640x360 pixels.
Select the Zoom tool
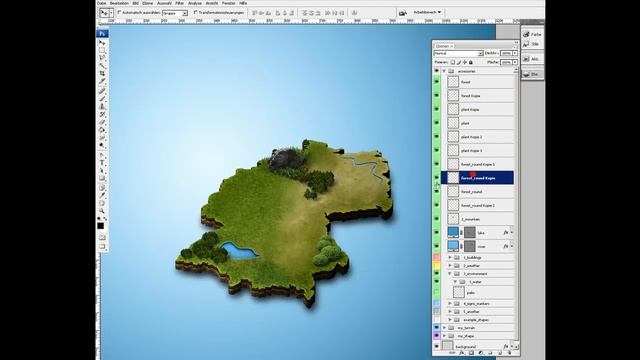tap(102, 211)
